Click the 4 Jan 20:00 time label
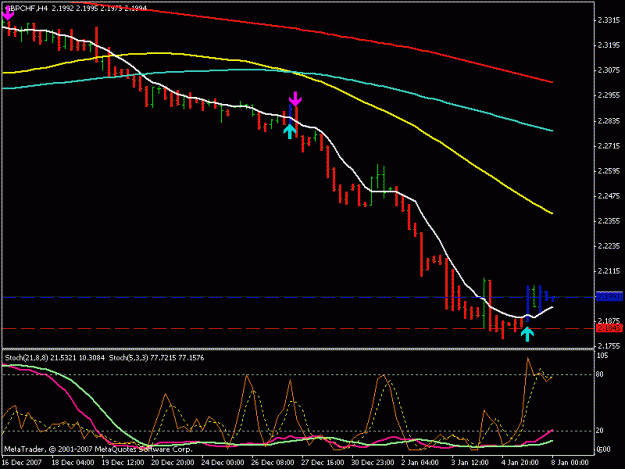 click(x=520, y=463)
